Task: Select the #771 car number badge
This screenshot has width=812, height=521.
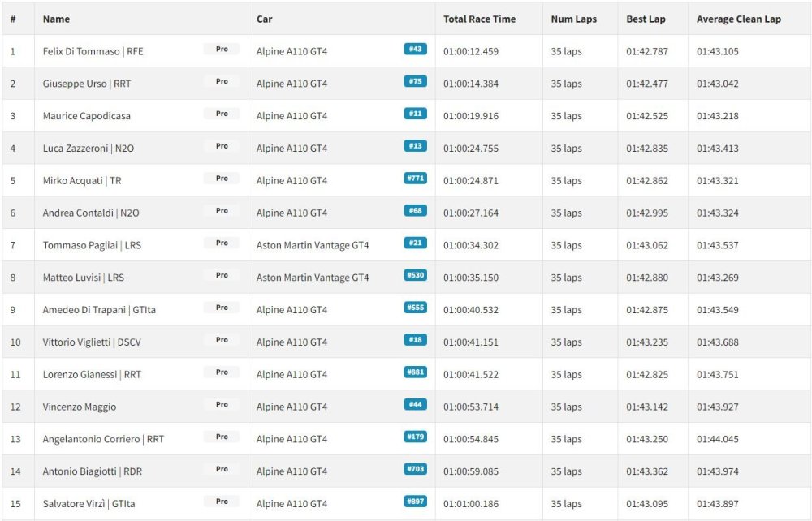Action: tap(415, 179)
